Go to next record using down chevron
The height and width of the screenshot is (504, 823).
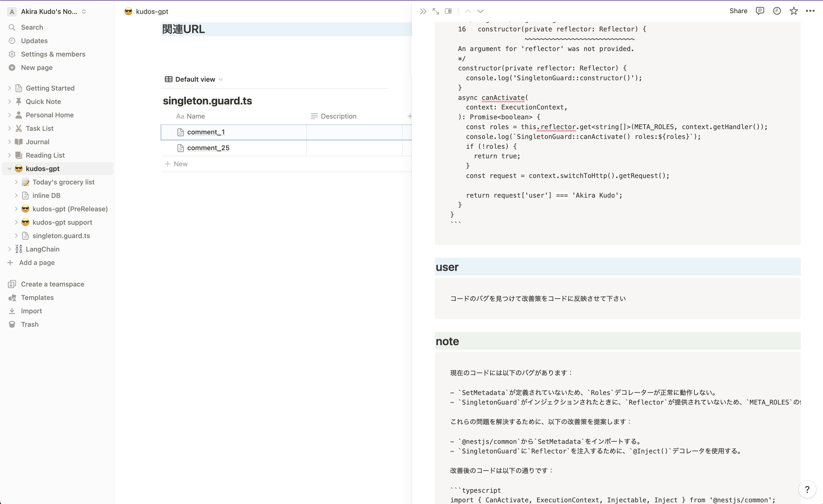coord(480,11)
